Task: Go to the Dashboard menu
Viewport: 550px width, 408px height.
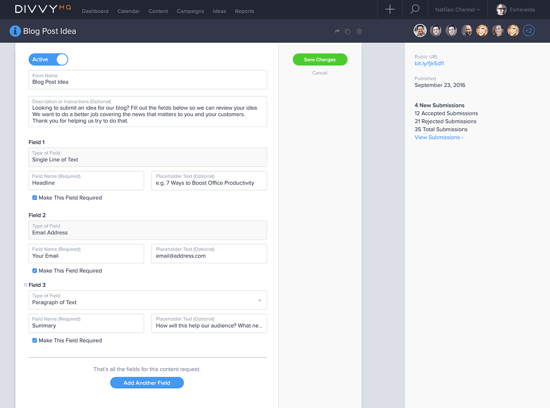Action: 95,11
